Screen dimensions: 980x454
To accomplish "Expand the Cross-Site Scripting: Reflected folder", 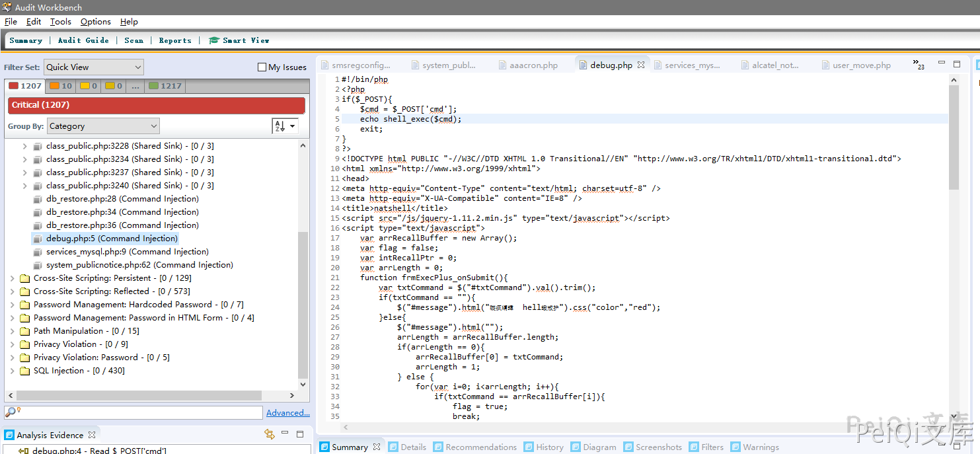I will pyautogui.click(x=12, y=291).
